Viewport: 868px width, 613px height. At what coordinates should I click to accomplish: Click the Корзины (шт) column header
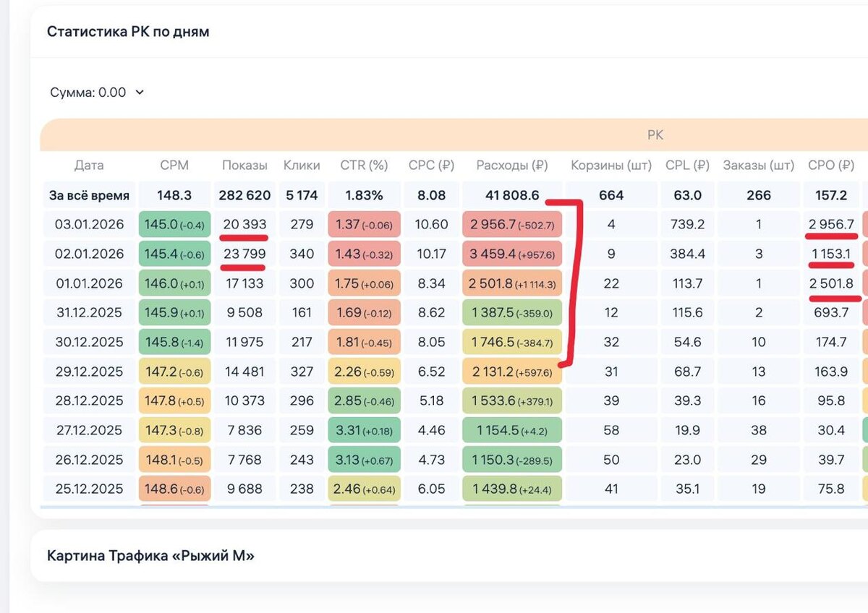(611, 166)
